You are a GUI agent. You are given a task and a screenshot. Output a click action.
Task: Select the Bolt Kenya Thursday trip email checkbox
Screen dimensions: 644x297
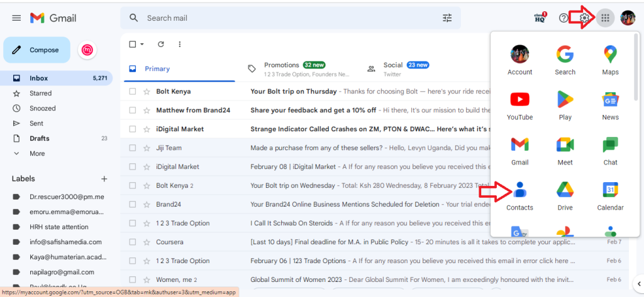[132, 92]
